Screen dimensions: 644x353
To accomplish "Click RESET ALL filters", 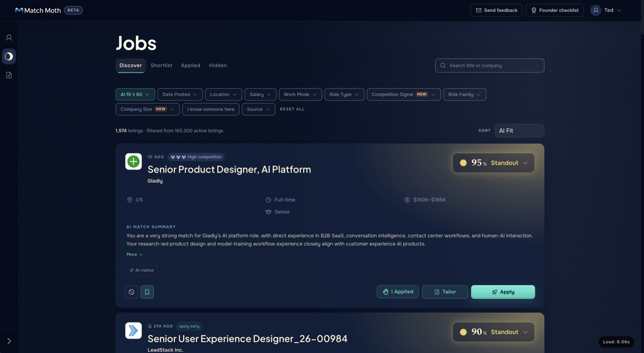I will [x=292, y=109].
